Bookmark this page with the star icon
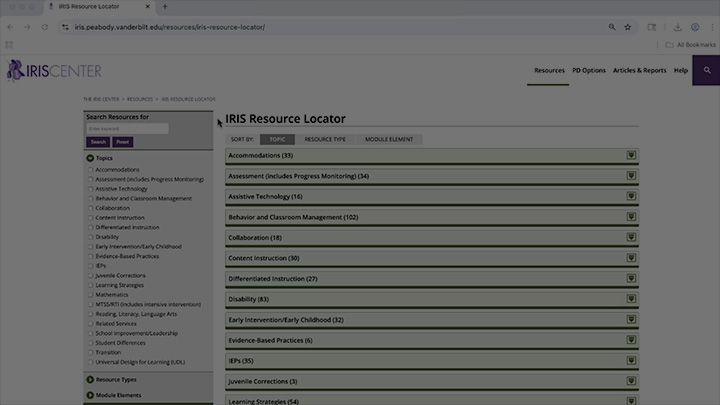720x405 pixels. tap(627, 27)
